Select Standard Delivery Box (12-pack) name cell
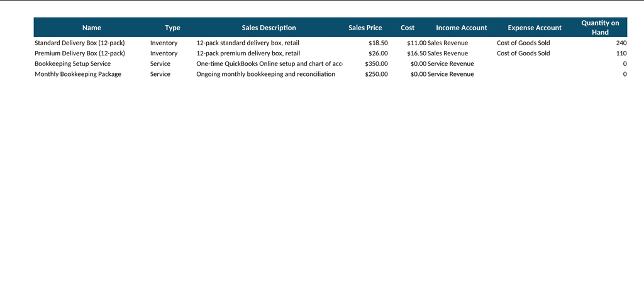 pyautogui.click(x=80, y=43)
